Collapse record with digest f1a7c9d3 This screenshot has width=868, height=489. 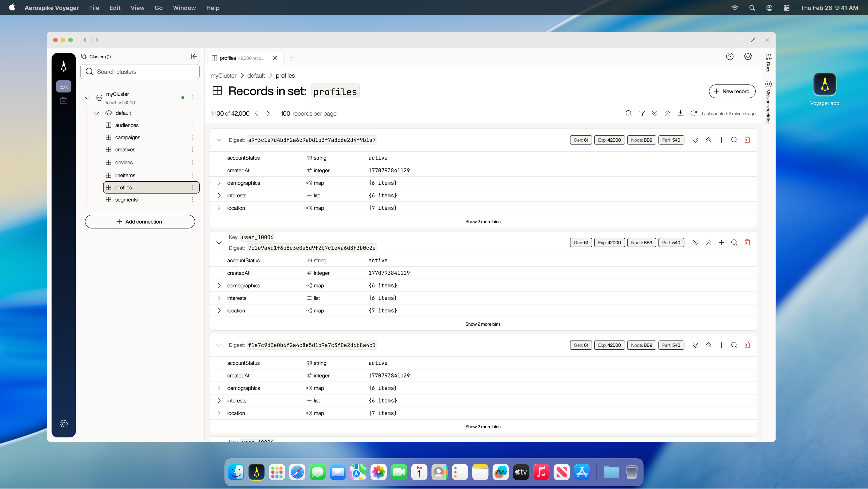(219, 345)
